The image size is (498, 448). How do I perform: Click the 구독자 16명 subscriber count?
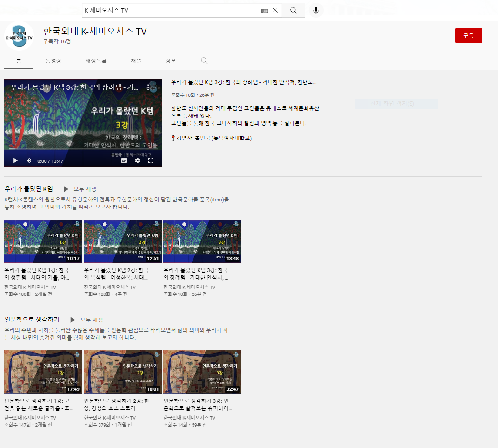pos(57,41)
